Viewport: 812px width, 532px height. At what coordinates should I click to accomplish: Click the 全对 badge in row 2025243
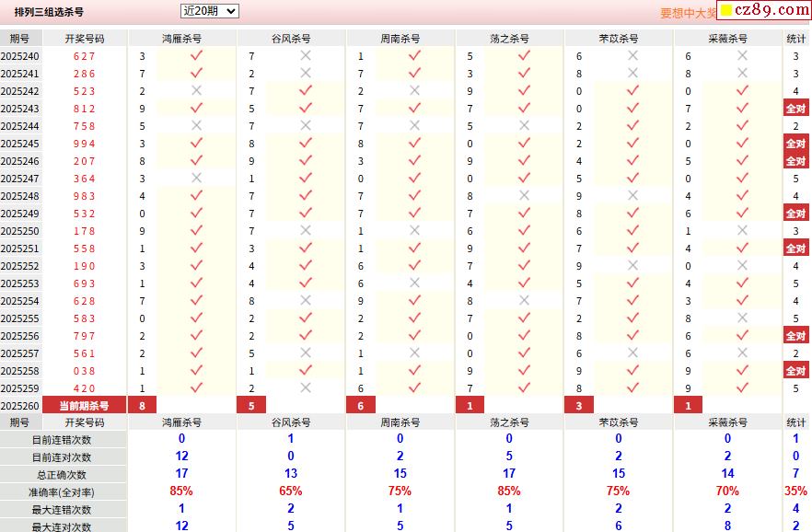click(x=796, y=109)
